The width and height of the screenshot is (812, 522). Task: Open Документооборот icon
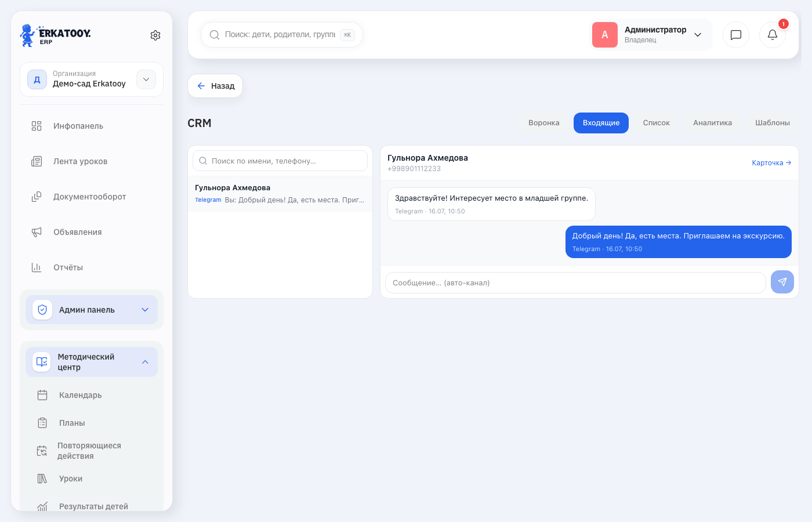pyautogui.click(x=37, y=197)
